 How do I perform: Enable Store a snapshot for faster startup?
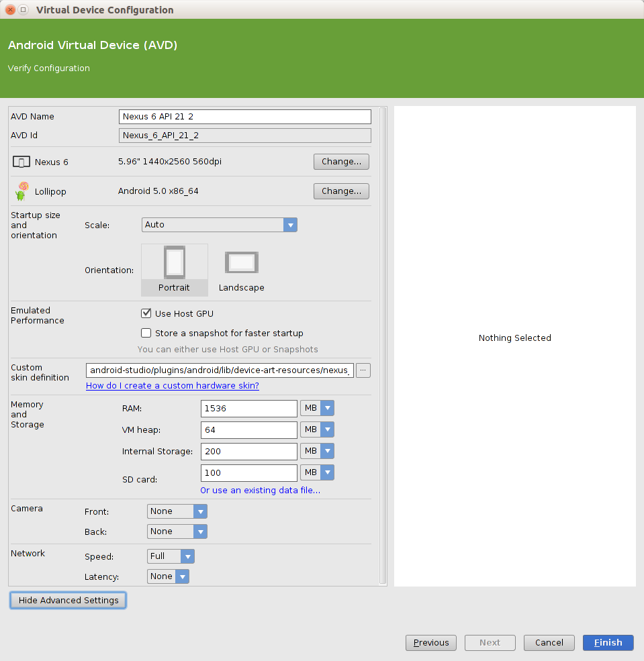pos(146,333)
